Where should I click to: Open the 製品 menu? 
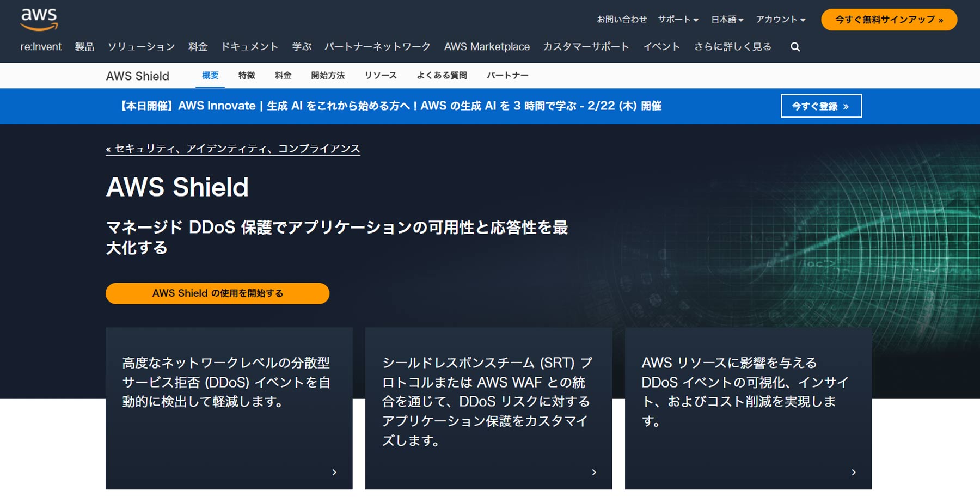tap(83, 47)
